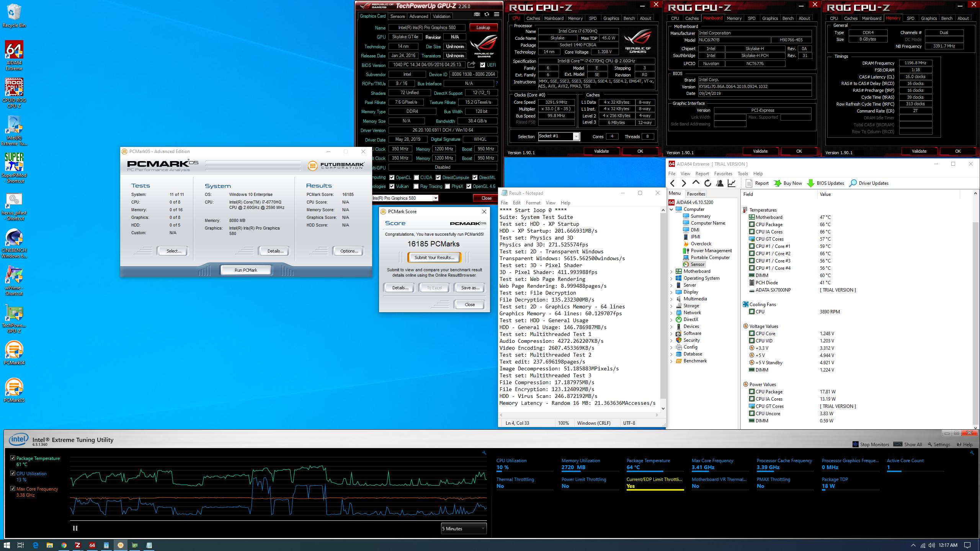Open Task View from the taskbar

(21, 545)
